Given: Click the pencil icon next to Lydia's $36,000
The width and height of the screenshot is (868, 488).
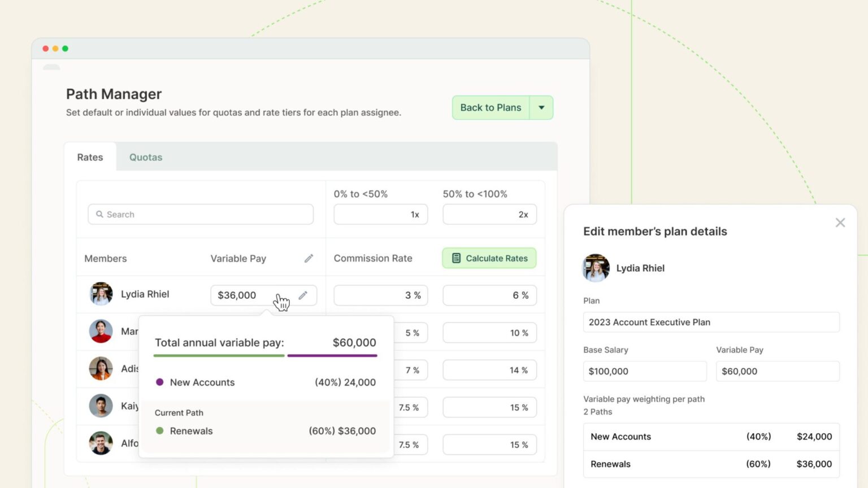Looking at the screenshot, I should click(303, 295).
